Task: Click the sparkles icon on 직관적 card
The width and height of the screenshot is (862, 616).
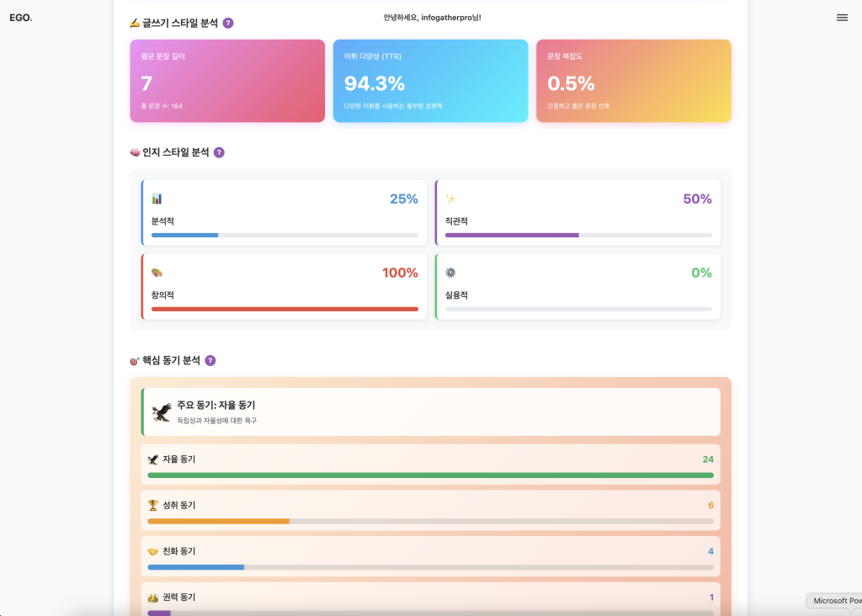Action: [450, 199]
